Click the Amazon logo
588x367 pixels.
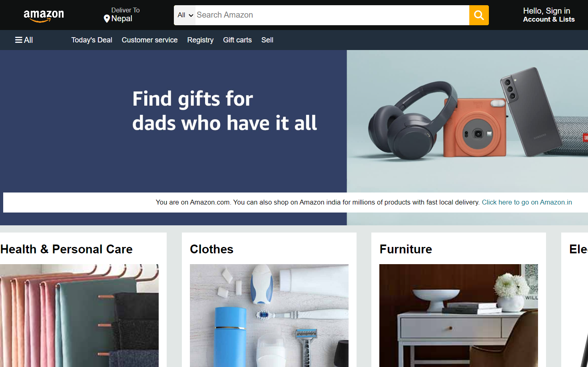pos(44,16)
